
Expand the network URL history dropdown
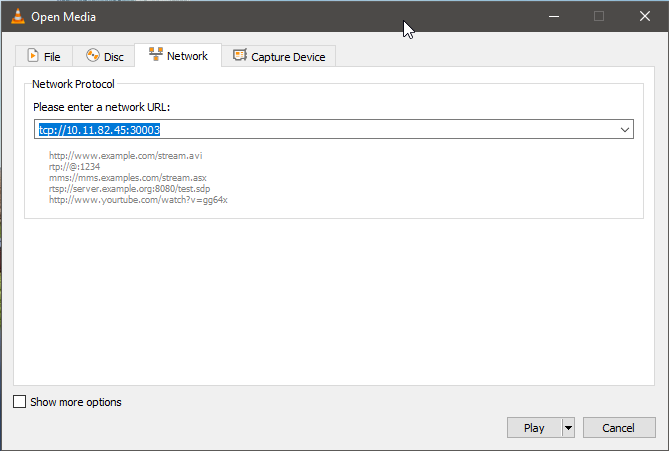[x=625, y=130]
